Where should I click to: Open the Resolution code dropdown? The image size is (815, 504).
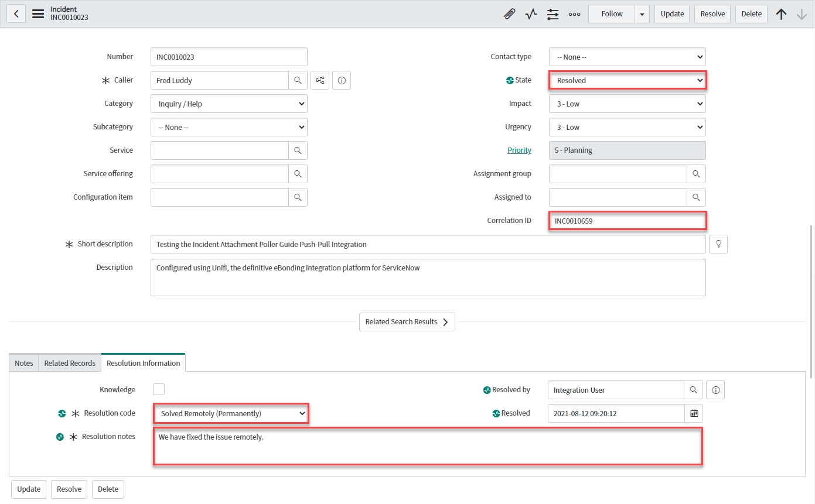point(231,413)
